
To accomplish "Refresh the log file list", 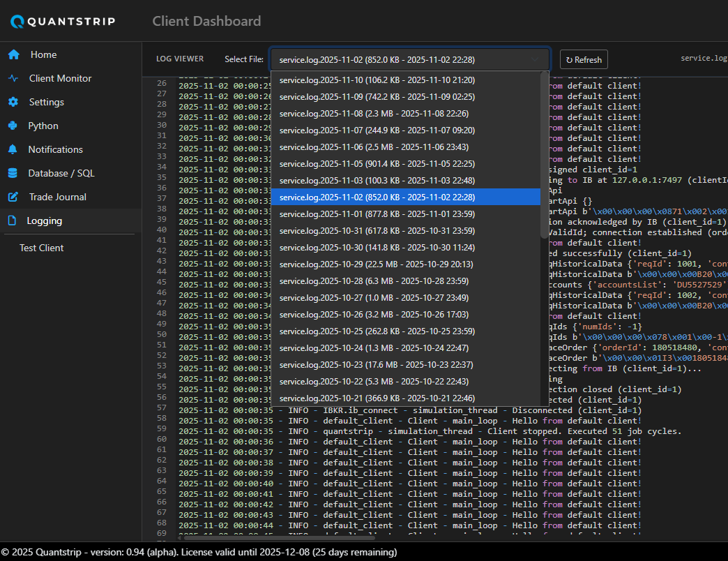I will pyautogui.click(x=584, y=59).
